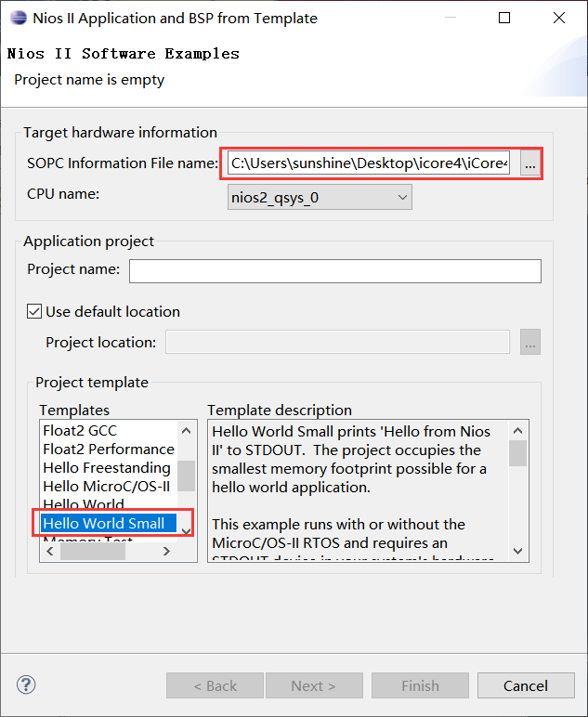Screen dimensions: 588x717
Task: Expand the CPU name dropdown
Action: (x=320, y=197)
